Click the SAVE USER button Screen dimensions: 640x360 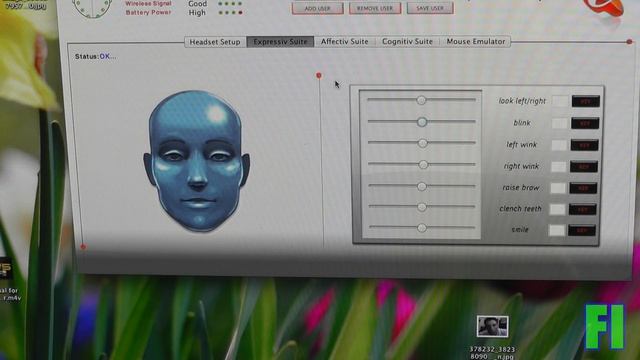click(x=430, y=8)
